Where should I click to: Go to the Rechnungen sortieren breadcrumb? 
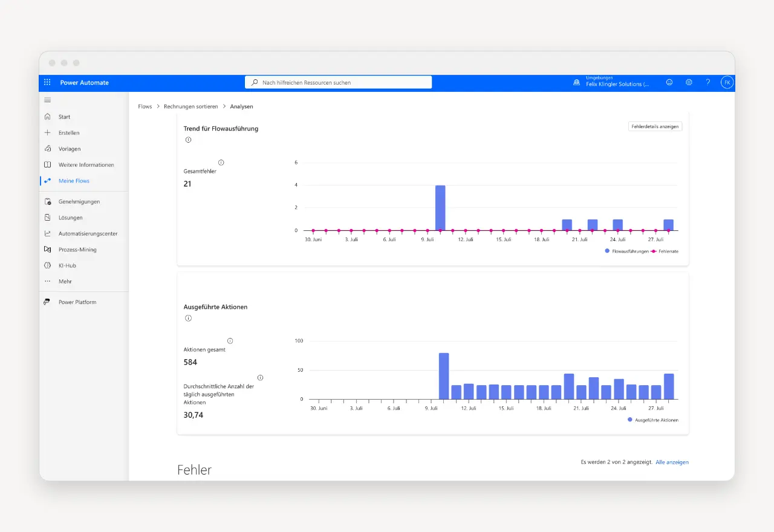191,106
